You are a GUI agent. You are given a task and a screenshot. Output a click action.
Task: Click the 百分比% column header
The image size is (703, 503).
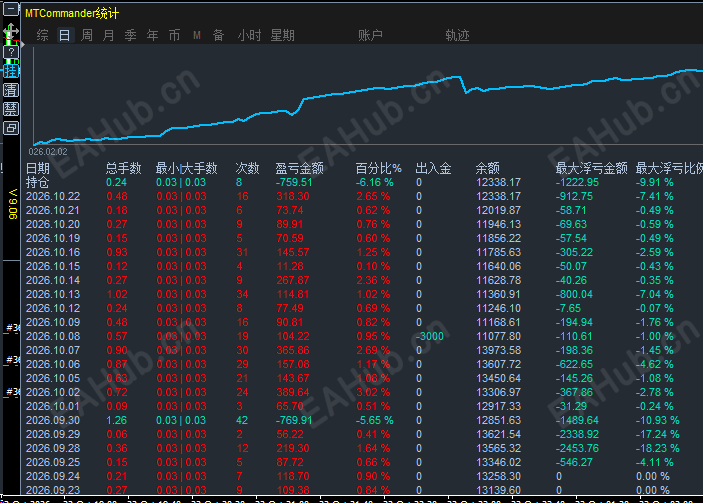point(378,169)
